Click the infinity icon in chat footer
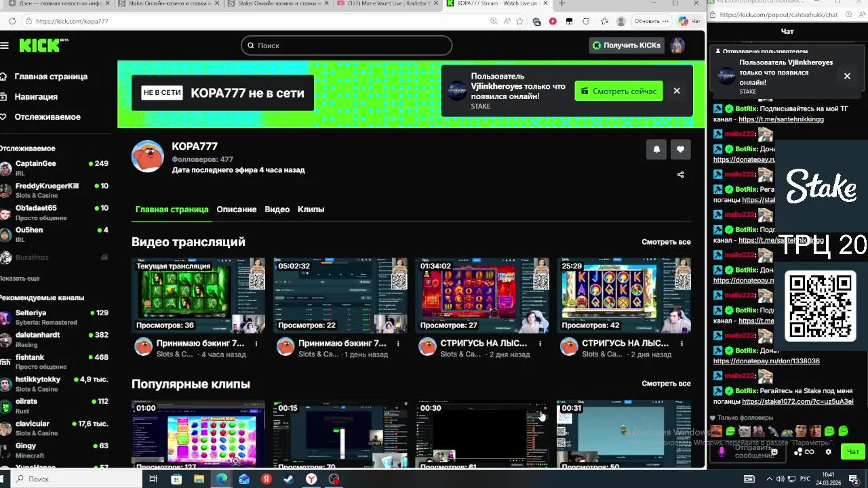Image resolution: width=868 pixels, height=488 pixels. (809, 452)
